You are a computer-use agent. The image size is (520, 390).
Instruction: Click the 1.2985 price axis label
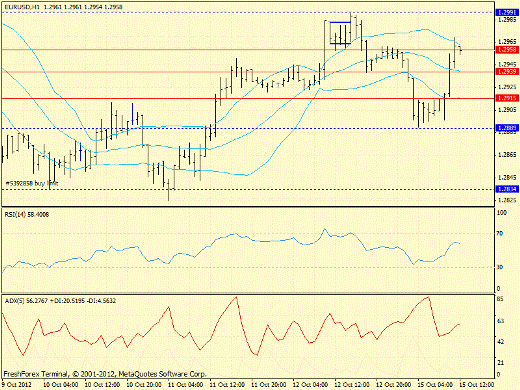coord(507,20)
